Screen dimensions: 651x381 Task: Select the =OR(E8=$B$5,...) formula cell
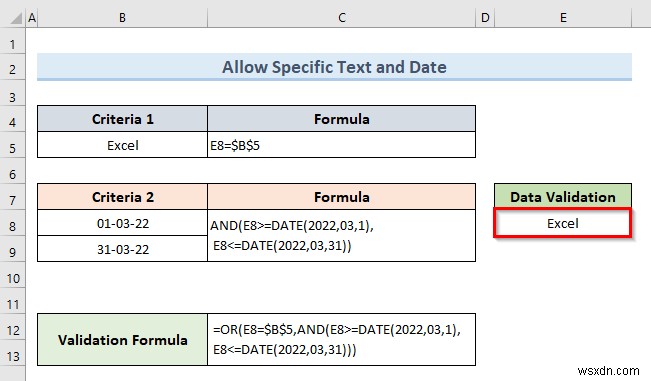pyautogui.click(x=341, y=340)
